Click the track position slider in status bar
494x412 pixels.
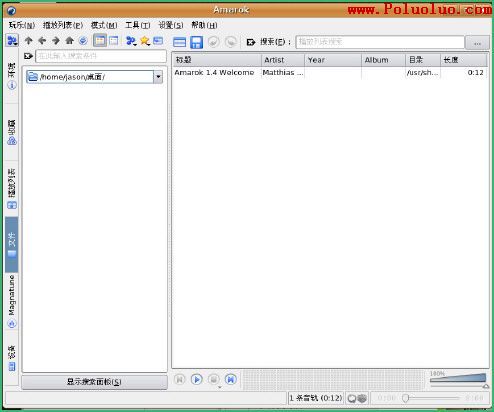click(x=430, y=398)
